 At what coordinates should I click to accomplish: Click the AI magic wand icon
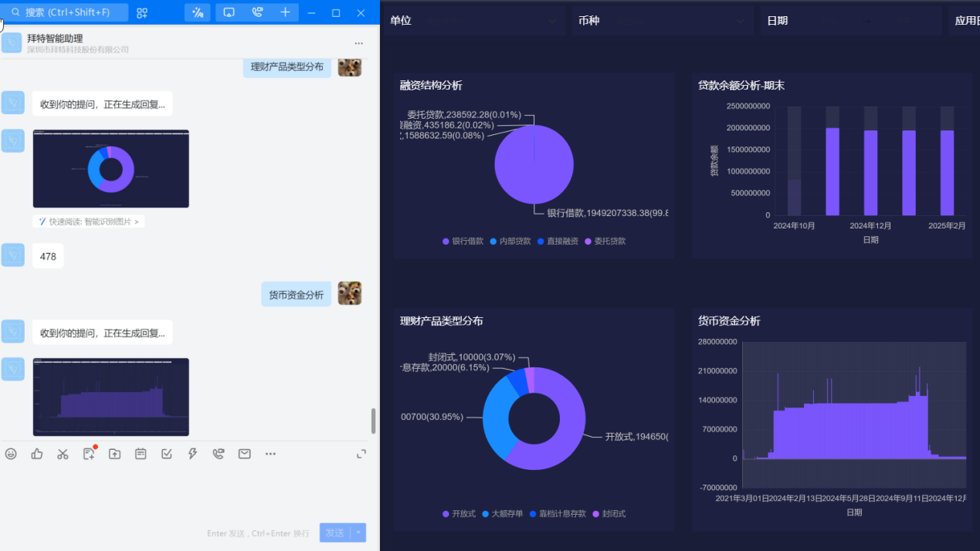click(x=198, y=12)
